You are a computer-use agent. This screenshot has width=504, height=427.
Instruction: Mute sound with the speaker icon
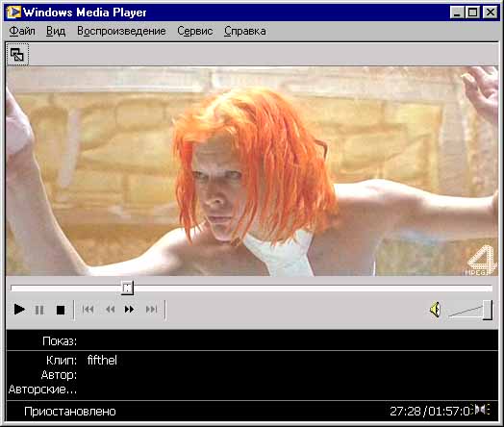pyautogui.click(x=435, y=310)
